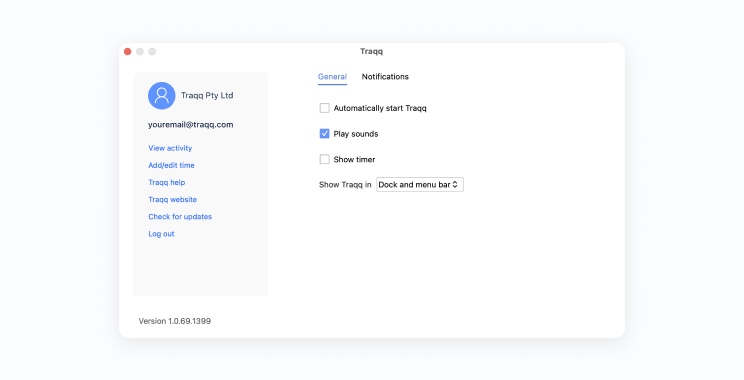The width and height of the screenshot is (744, 380).
Task: Select the General tab
Action: click(x=332, y=77)
